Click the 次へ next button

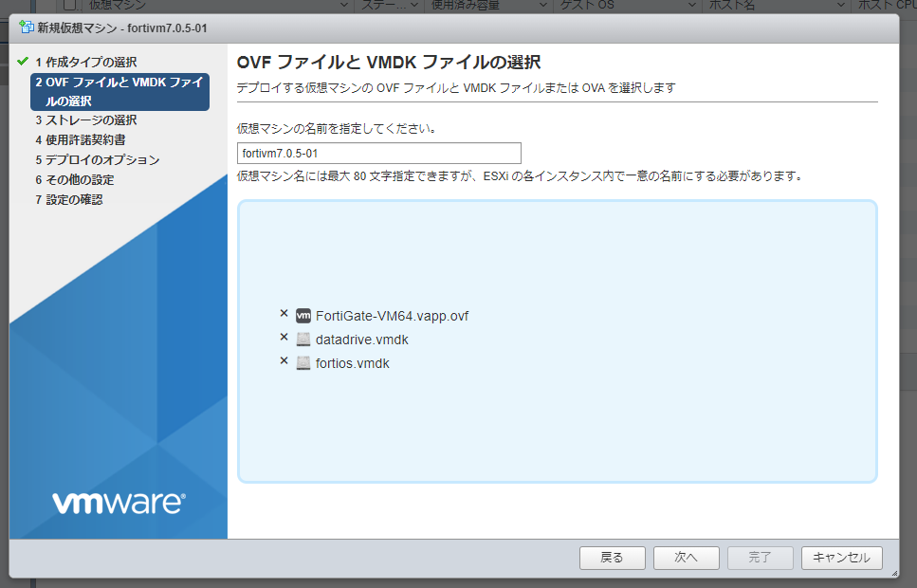pyautogui.click(x=686, y=558)
